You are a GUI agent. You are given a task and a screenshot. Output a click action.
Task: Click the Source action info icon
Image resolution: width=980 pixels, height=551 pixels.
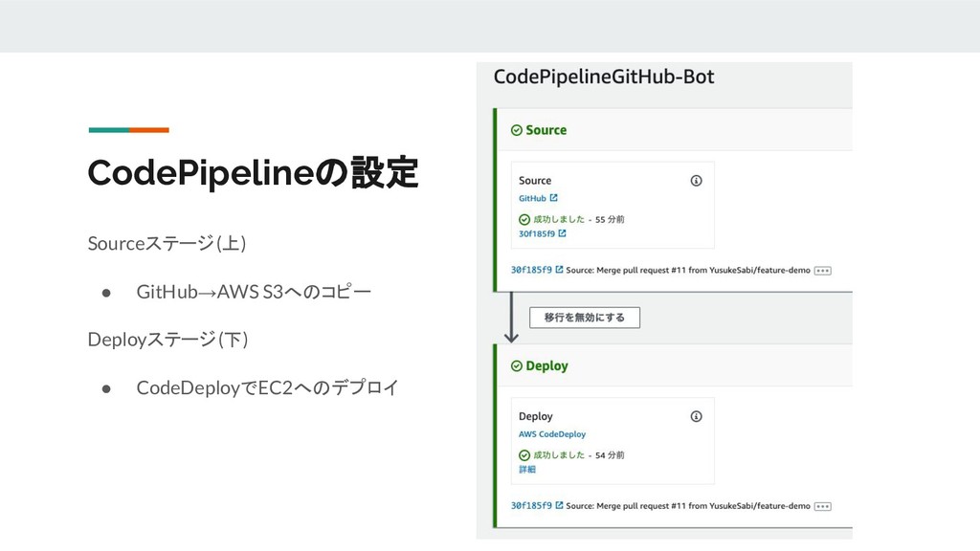pos(696,181)
